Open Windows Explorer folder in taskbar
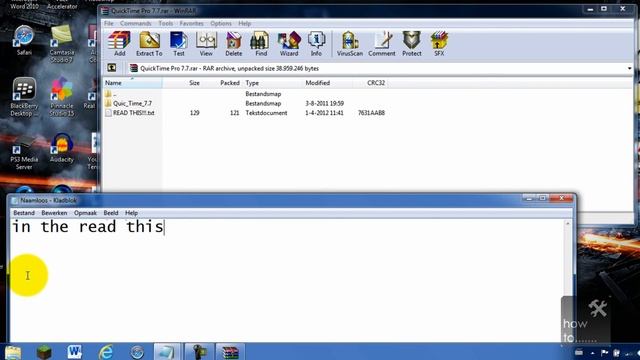 pos(13,352)
